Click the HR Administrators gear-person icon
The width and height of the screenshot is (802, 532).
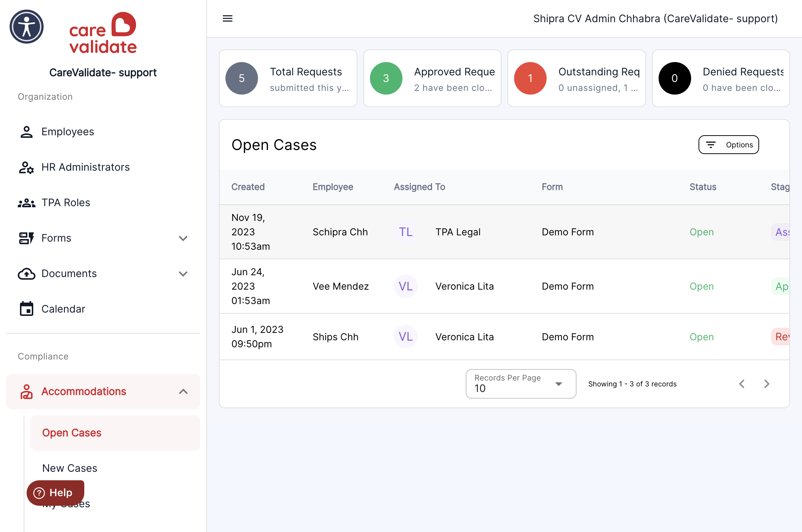(x=27, y=167)
